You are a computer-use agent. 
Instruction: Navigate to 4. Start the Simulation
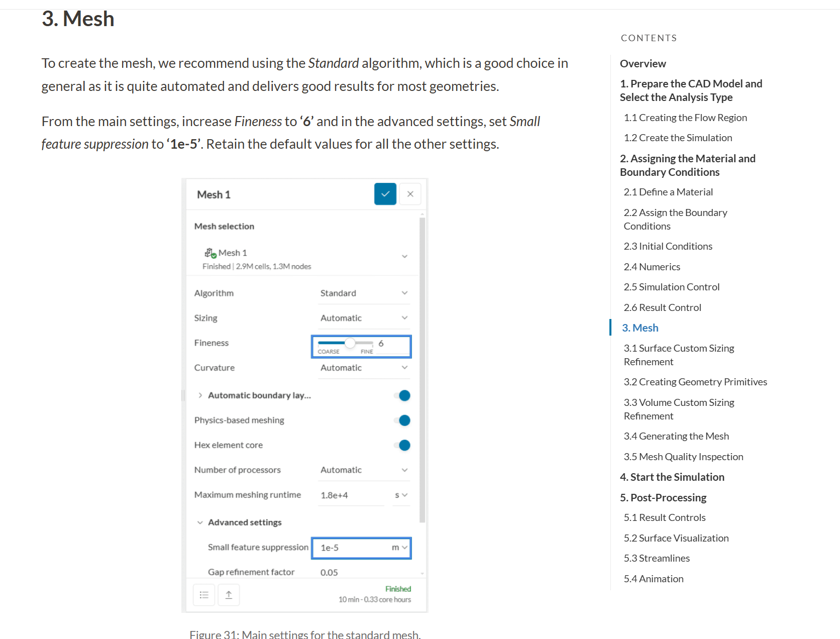pos(672,477)
